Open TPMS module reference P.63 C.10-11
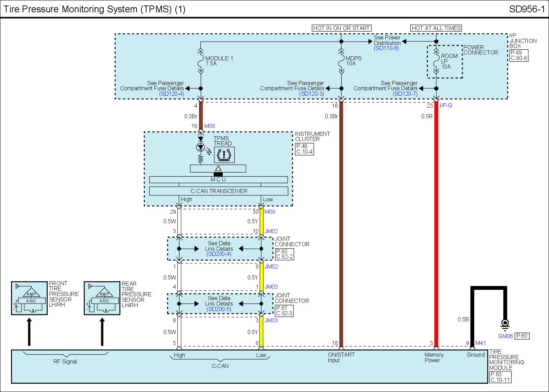The image size is (549, 392). [500, 377]
